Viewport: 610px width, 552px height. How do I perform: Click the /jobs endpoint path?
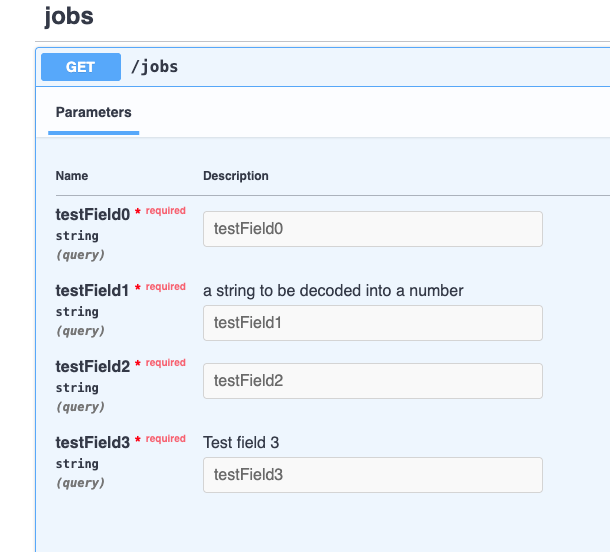154,67
